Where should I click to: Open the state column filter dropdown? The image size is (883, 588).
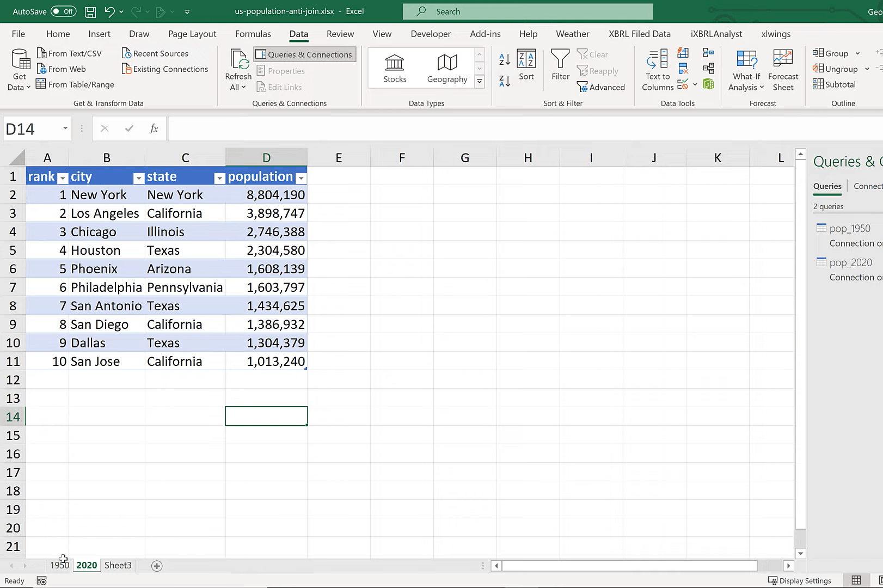click(219, 177)
